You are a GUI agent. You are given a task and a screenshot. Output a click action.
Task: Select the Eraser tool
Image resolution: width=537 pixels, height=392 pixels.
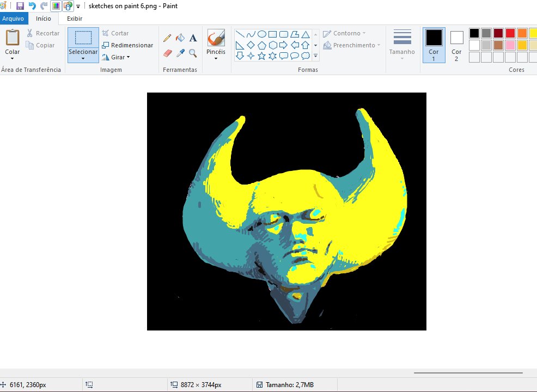point(167,53)
